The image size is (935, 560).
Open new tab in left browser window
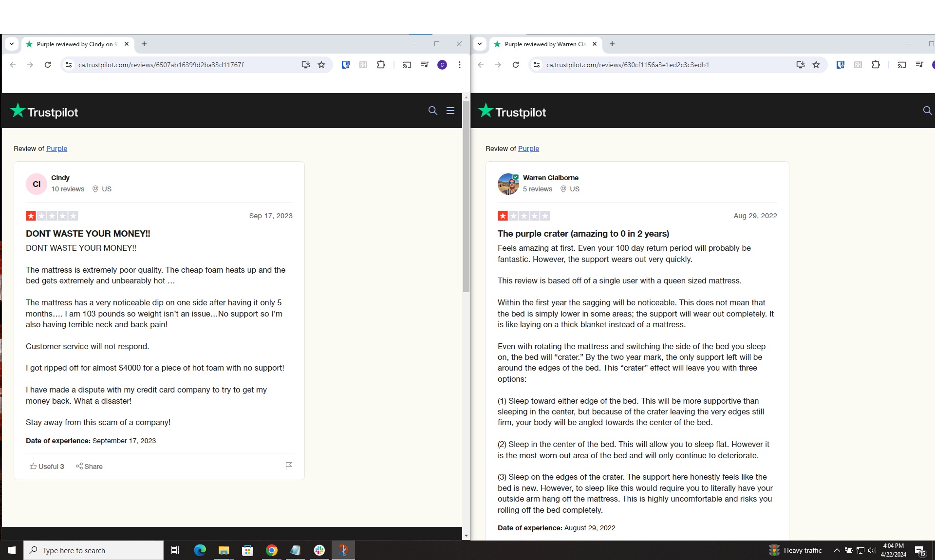click(144, 44)
